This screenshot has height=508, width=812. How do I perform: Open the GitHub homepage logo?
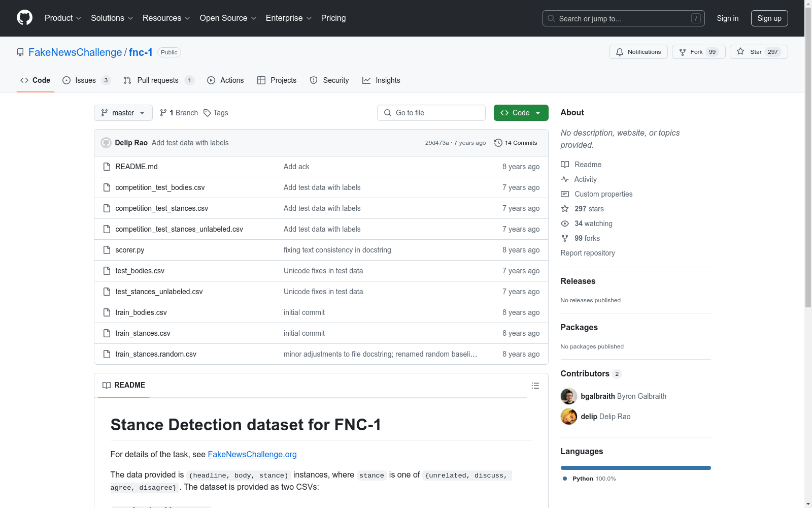pos(24,18)
